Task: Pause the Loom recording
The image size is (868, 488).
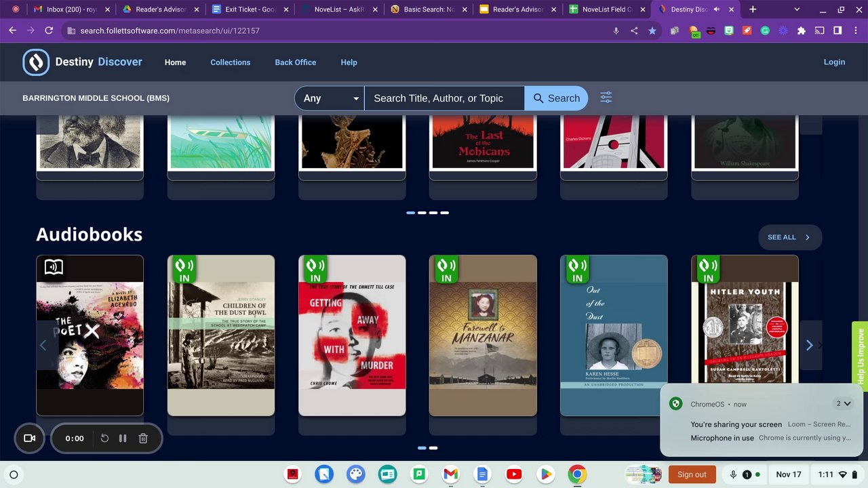Action: pos(123,439)
